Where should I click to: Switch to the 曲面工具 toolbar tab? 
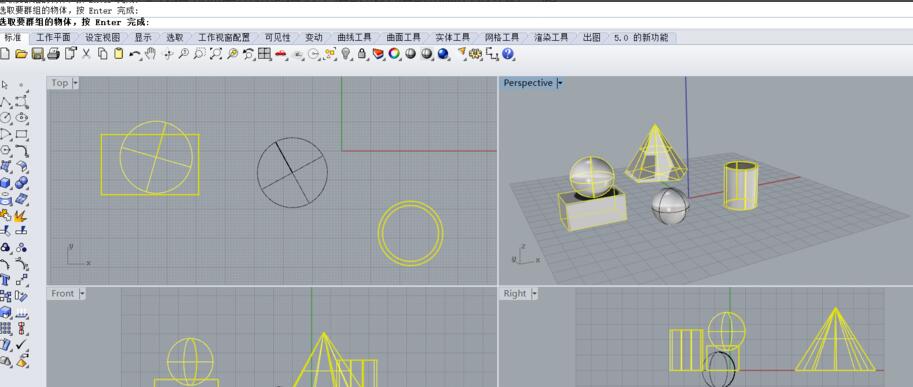[404, 37]
